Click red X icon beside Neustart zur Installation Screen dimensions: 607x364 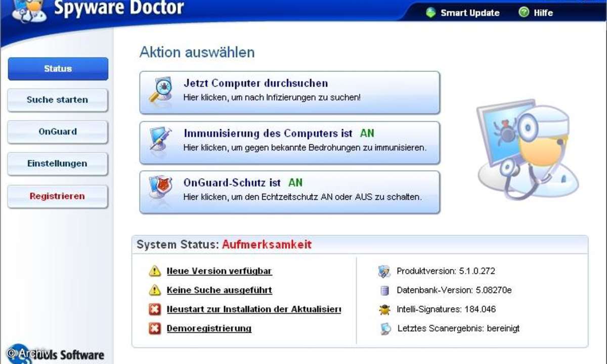155,309
